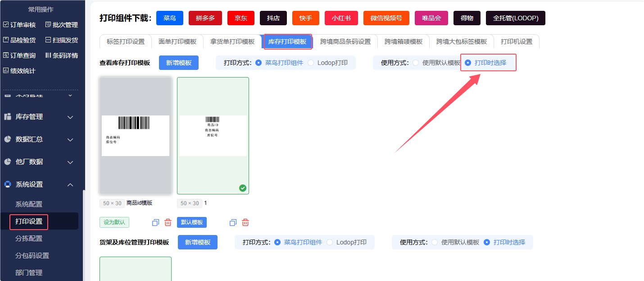The height and width of the screenshot is (281, 644).
Task: Open 绩效统计 chart icon
Action: (x=6, y=71)
